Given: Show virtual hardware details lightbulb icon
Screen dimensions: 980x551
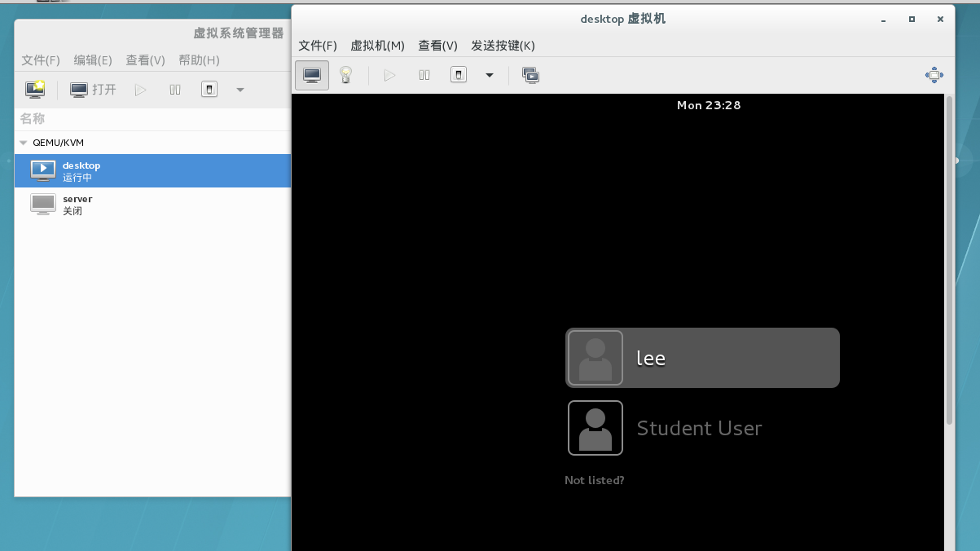Looking at the screenshot, I should point(345,75).
